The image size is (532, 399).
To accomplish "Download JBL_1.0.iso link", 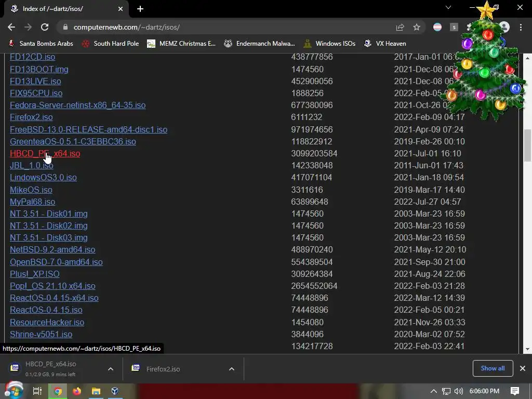I will tap(32, 166).
